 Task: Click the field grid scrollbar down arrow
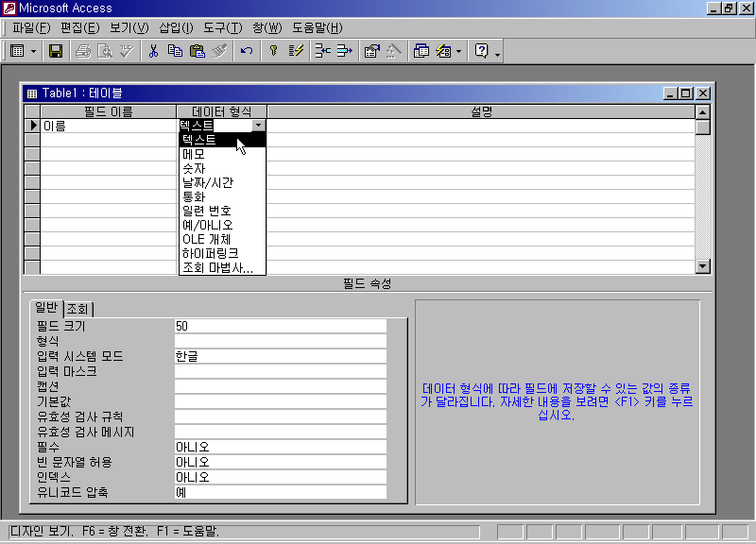(702, 266)
